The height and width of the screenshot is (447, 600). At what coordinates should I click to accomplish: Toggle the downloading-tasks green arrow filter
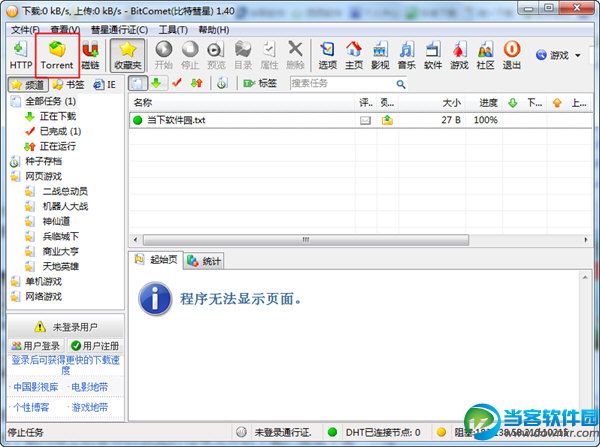157,83
